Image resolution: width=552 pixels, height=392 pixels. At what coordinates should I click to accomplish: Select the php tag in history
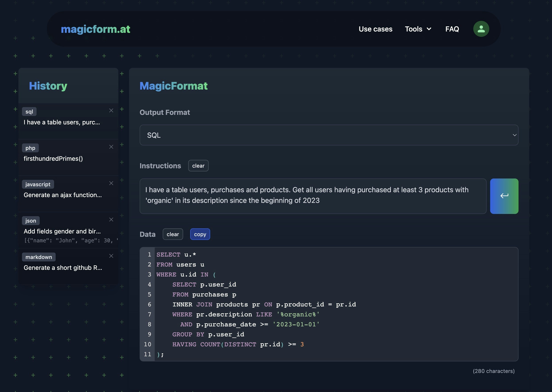click(30, 148)
